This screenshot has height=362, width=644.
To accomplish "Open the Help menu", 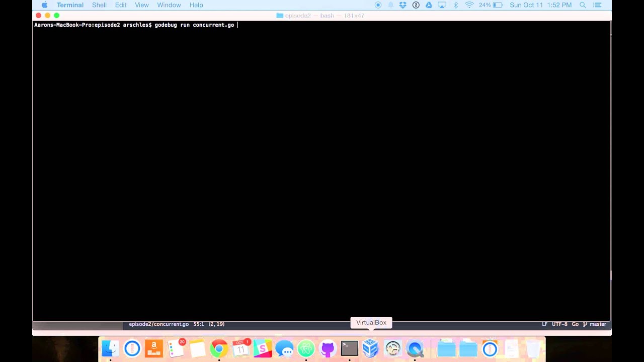I will [x=196, y=5].
